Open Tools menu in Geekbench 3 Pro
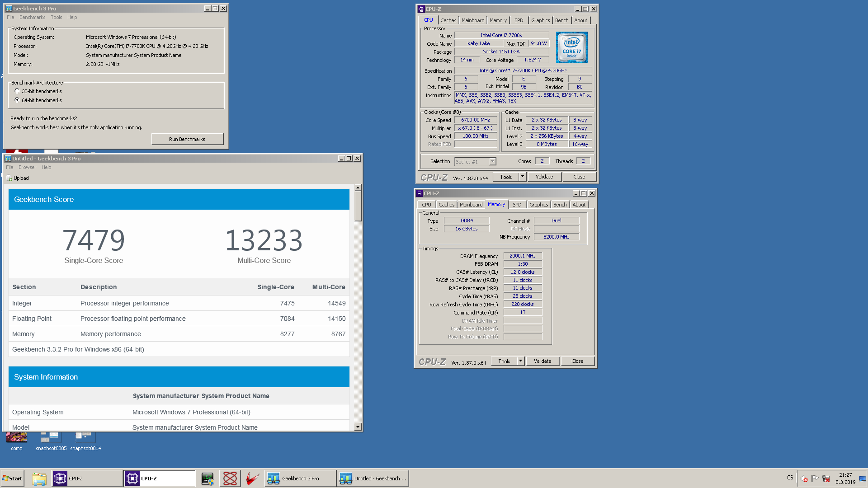 point(57,17)
